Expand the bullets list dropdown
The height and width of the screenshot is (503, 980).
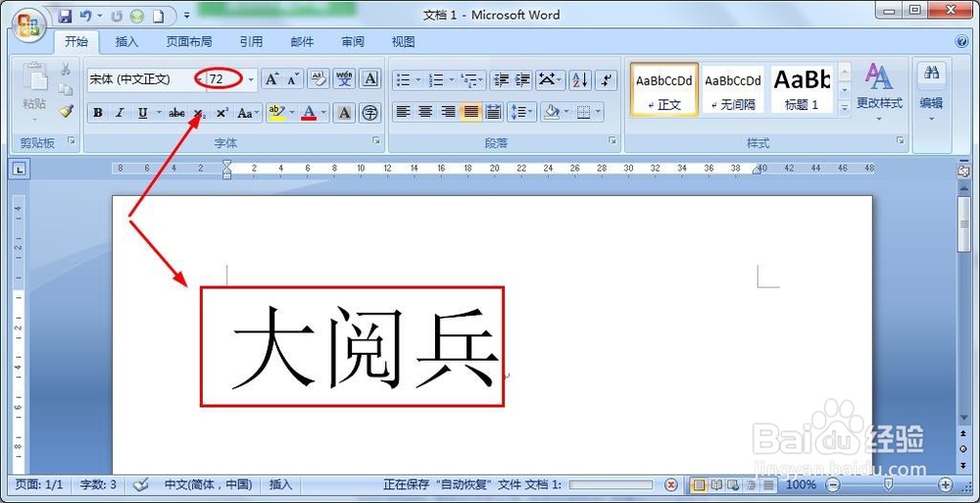tap(418, 79)
